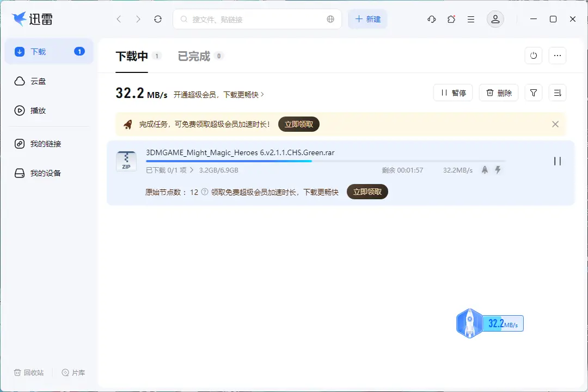Focus the 搜文件、贴链接 search field
This screenshot has width=588, height=392.
257,19
